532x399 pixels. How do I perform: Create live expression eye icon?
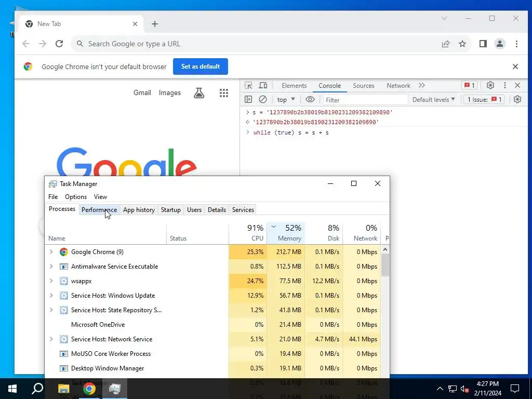tap(310, 99)
